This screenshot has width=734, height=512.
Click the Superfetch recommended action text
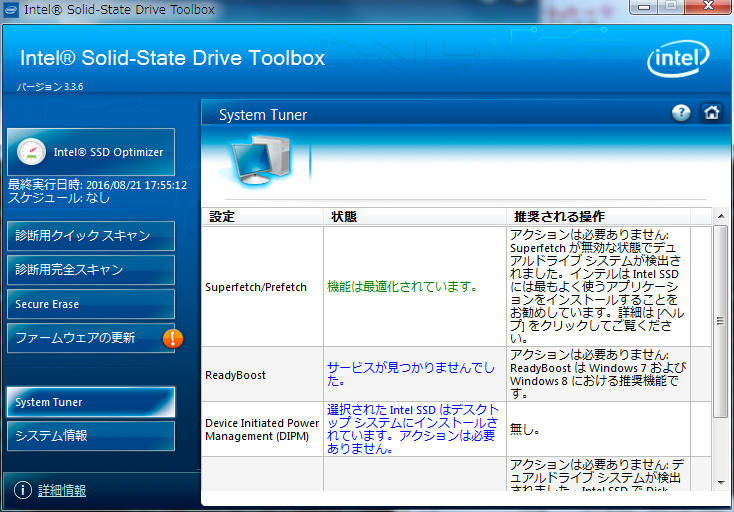[x=597, y=286]
